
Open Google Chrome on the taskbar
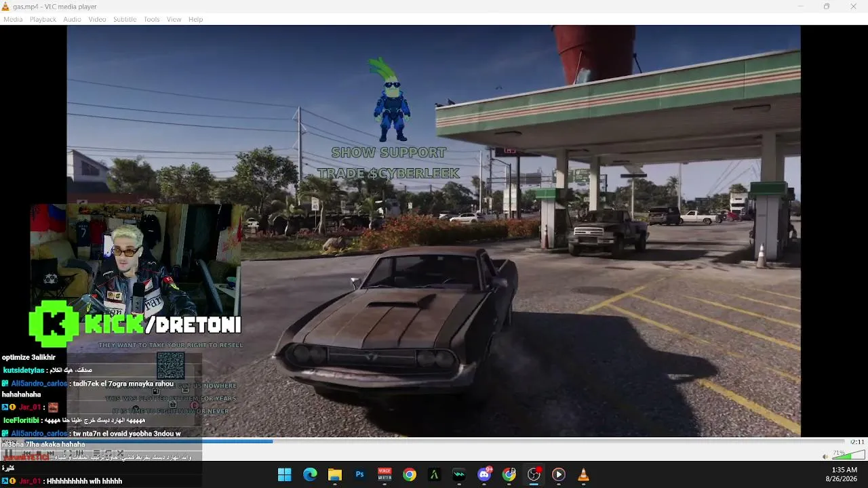click(x=410, y=474)
